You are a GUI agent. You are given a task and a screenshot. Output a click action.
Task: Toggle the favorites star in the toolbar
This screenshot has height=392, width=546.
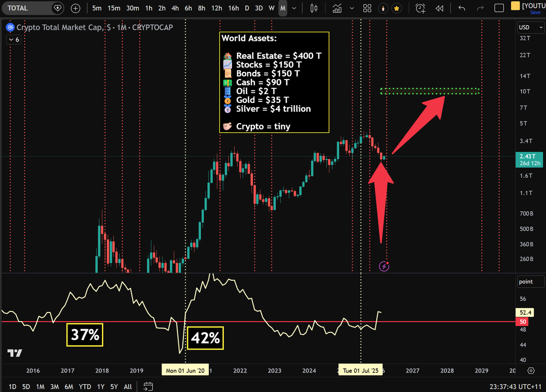397,8
